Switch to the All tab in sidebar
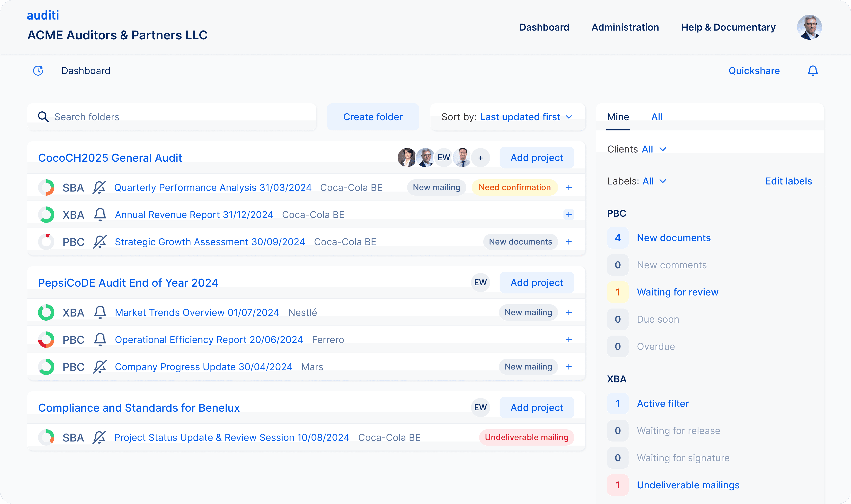Viewport: 851px width, 504px height. tap(657, 117)
